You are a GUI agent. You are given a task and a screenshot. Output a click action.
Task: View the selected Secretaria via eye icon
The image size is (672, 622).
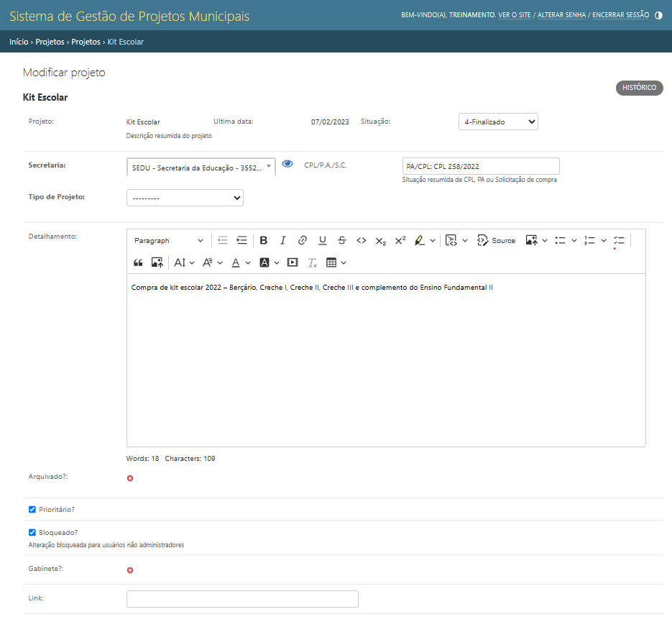tap(287, 164)
